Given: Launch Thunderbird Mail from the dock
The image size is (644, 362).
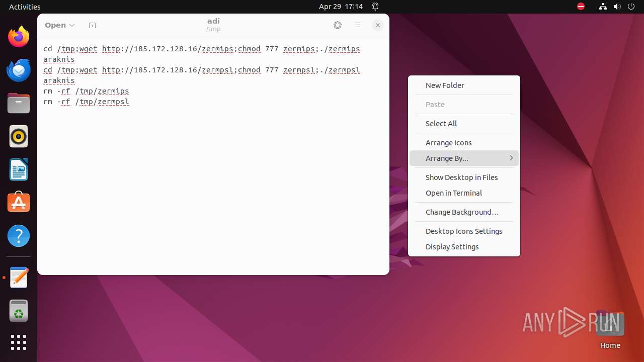Looking at the screenshot, I should [19, 70].
